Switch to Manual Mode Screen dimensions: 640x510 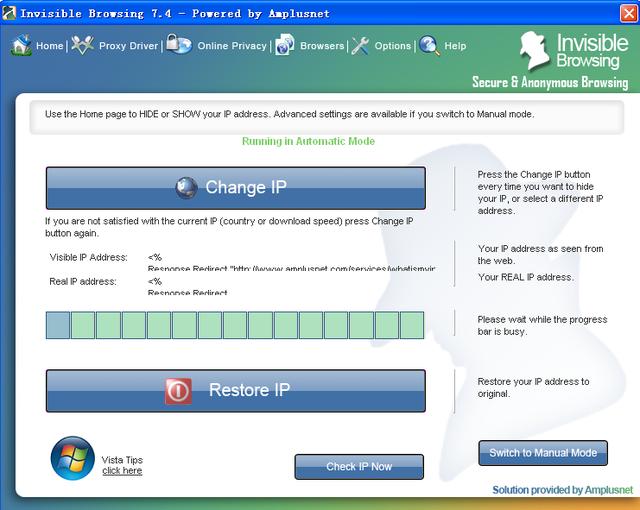click(543, 453)
